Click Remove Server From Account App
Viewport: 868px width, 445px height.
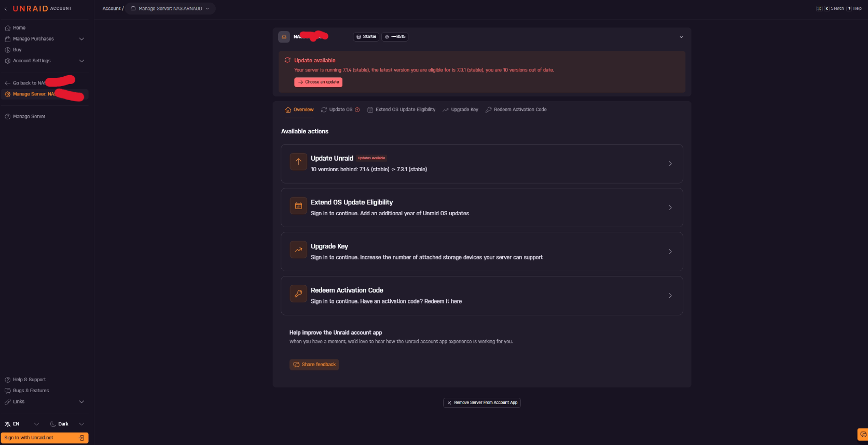coord(482,402)
